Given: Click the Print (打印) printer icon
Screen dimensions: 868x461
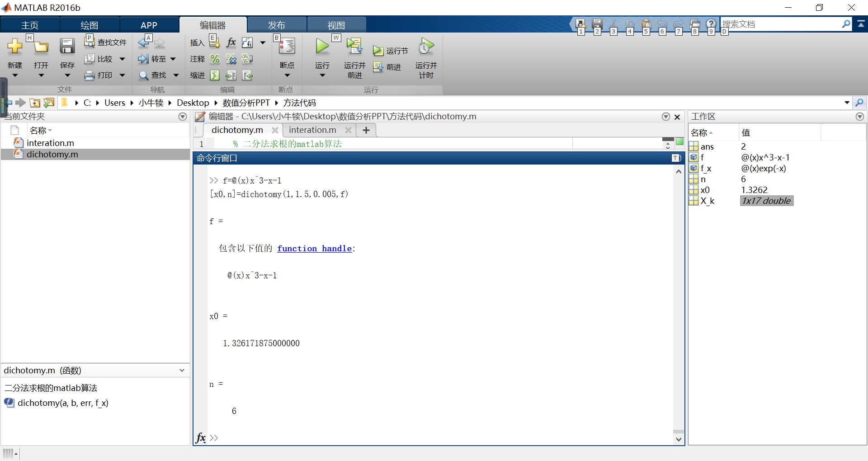Looking at the screenshot, I should coord(90,75).
